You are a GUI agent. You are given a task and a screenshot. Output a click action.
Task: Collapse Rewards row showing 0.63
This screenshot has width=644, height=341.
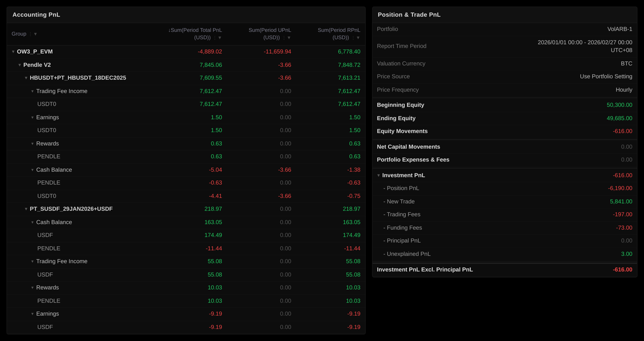pyautogui.click(x=32, y=143)
